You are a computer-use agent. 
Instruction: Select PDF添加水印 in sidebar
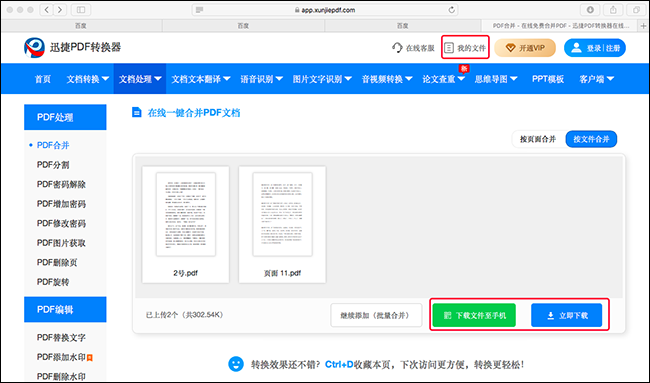61,357
